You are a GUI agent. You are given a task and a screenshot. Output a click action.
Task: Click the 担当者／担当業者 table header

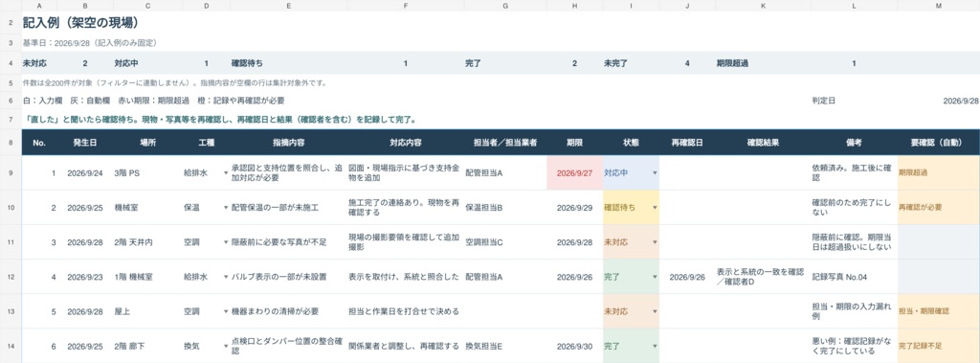pyautogui.click(x=505, y=143)
